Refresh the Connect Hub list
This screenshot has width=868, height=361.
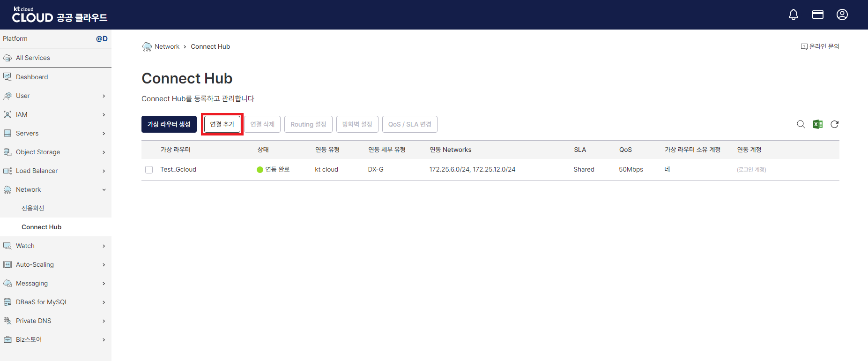click(835, 124)
